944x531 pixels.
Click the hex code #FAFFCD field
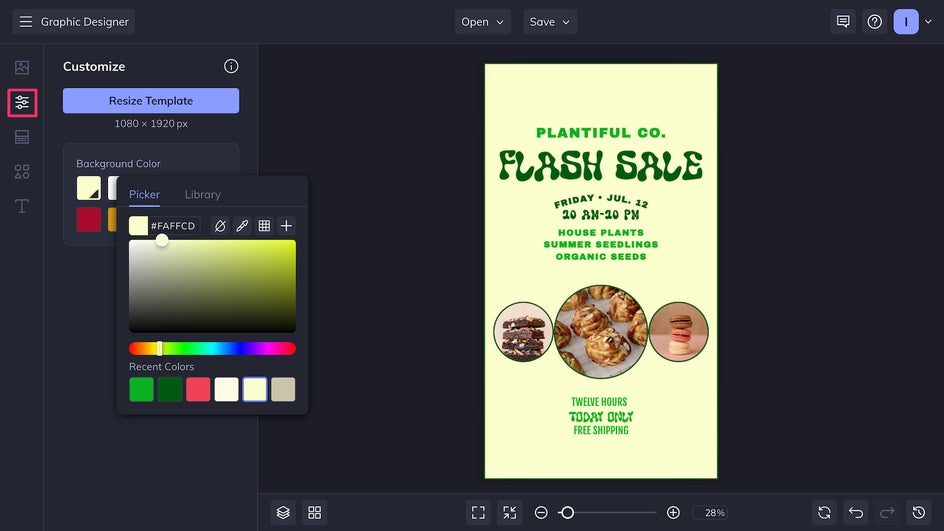[x=173, y=226]
